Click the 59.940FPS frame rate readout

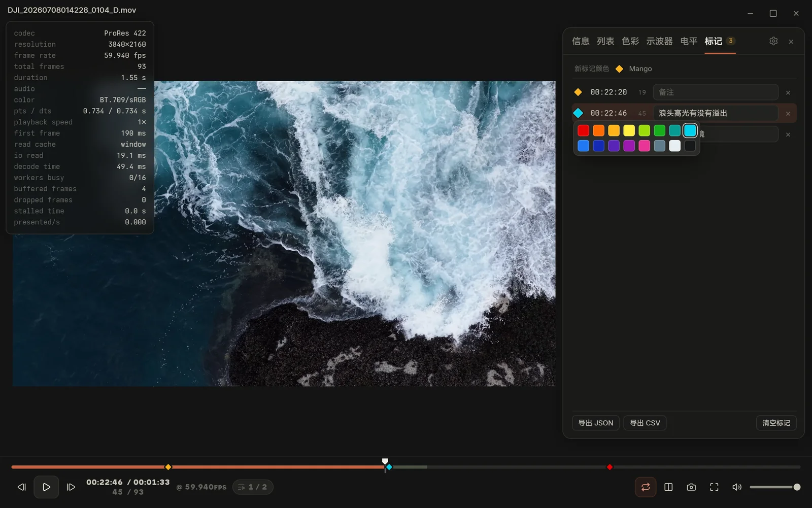click(201, 487)
